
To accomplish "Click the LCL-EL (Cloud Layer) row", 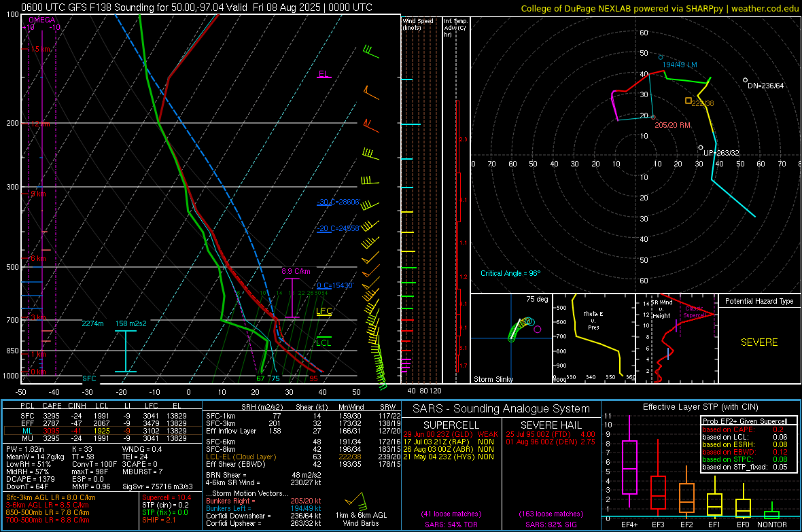I will pos(303,457).
